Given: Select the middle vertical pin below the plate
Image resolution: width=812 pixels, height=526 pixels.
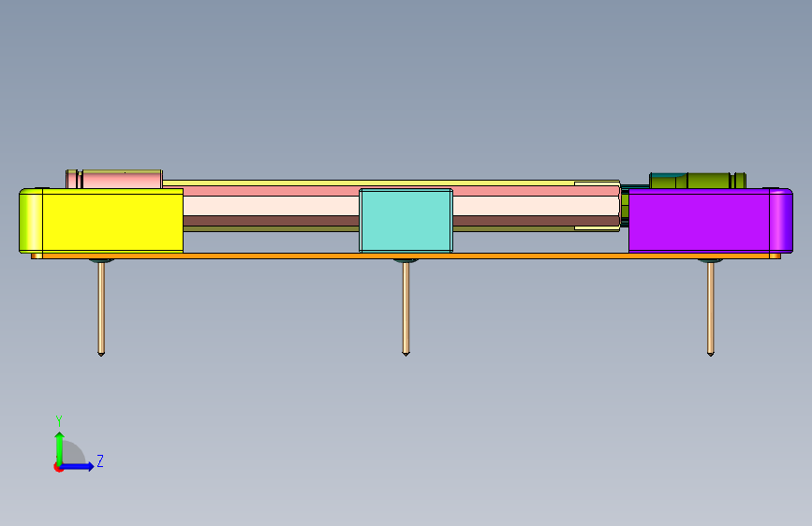Looking at the screenshot, I should click(406, 309).
